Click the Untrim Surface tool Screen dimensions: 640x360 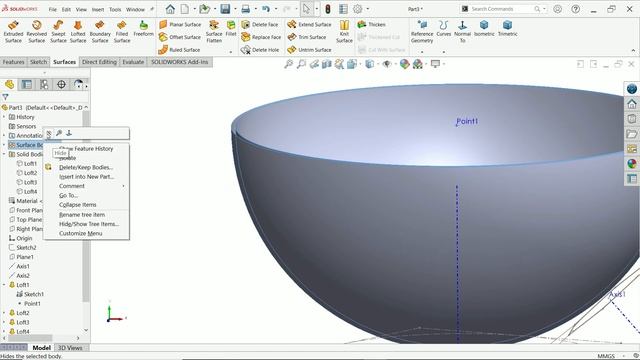click(x=309, y=50)
